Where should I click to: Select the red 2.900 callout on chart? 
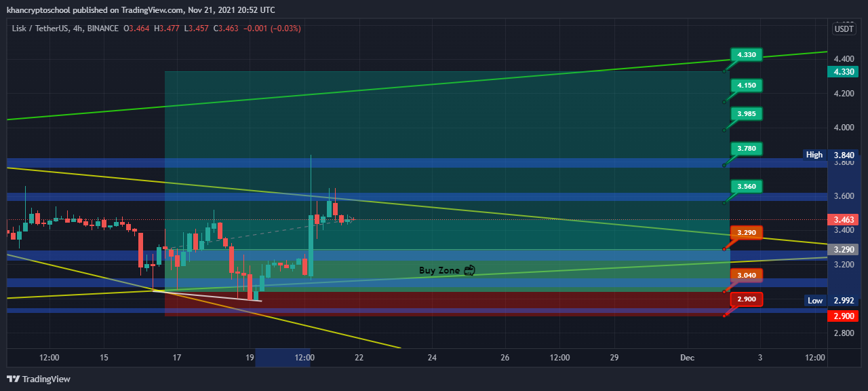pos(747,299)
